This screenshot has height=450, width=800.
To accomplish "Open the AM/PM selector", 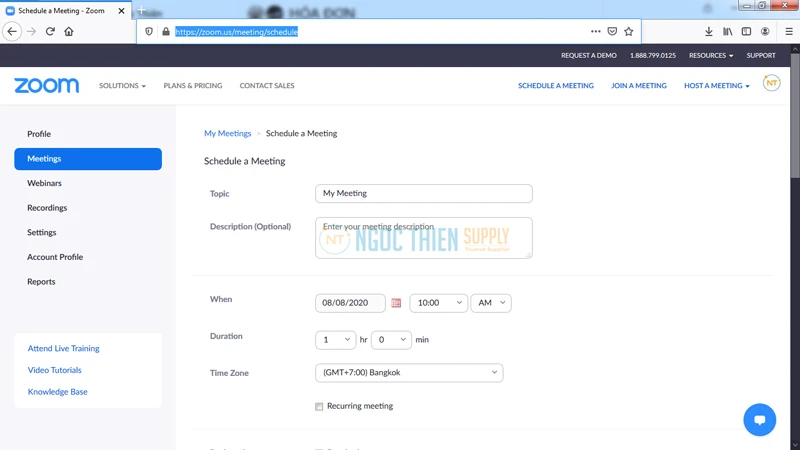I will click(x=491, y=303).
